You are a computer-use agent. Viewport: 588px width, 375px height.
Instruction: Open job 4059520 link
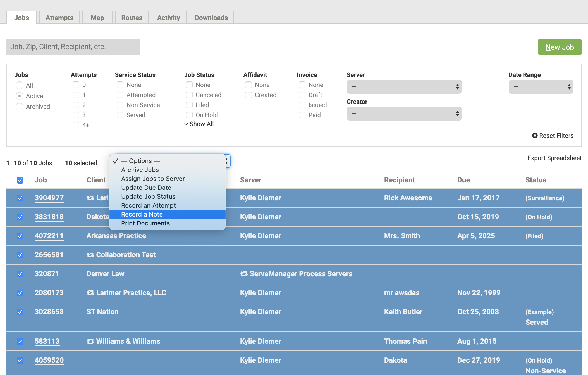[49, 360]
